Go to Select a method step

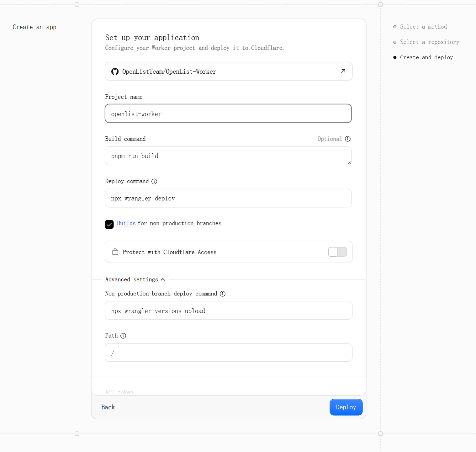pyautogui.click(x=423, y=27)
